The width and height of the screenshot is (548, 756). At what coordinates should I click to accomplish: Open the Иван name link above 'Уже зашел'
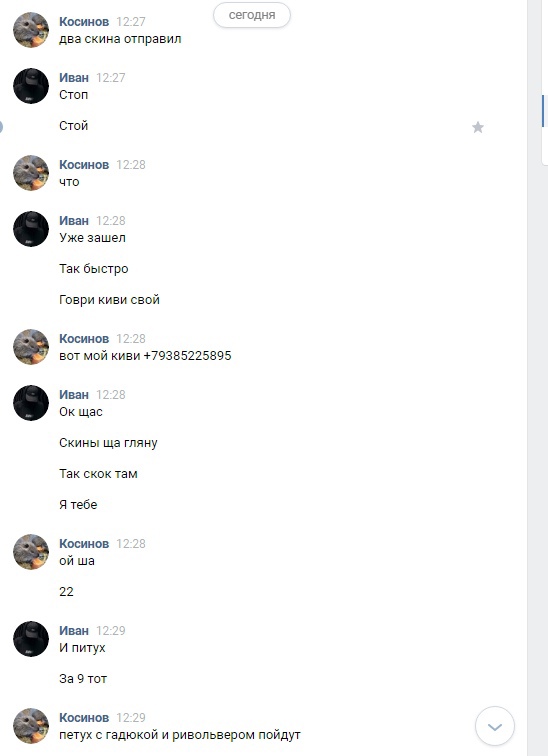click(x=74, y=221)
